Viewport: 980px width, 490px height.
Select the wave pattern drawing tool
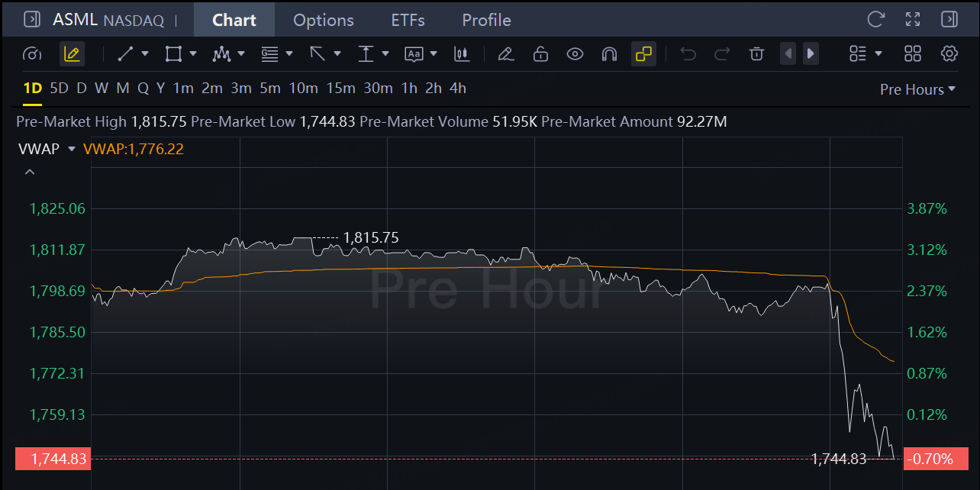[221, 53]
